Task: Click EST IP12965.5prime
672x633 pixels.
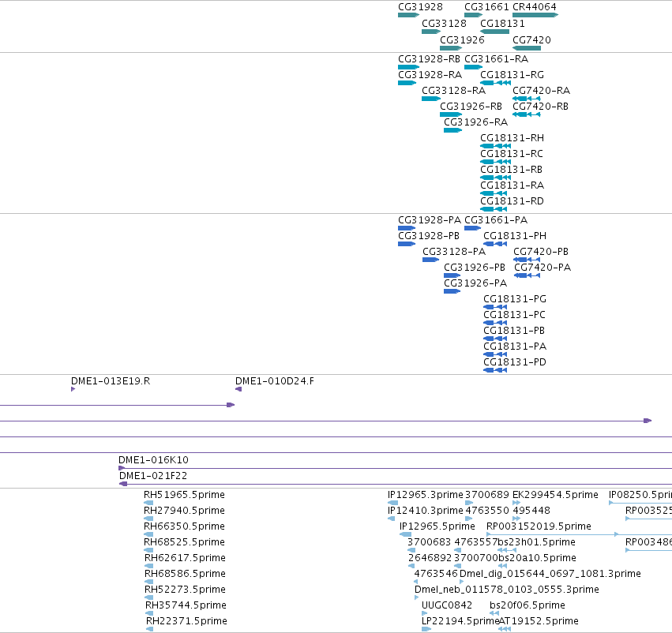Action: point(405,534)
